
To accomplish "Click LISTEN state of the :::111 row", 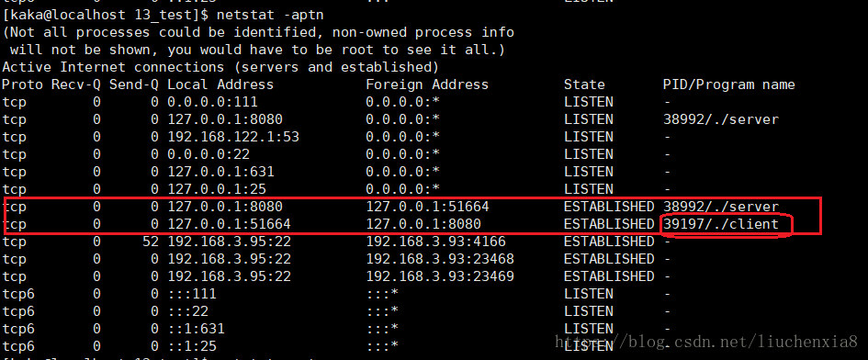I will (x=589, y=294).
